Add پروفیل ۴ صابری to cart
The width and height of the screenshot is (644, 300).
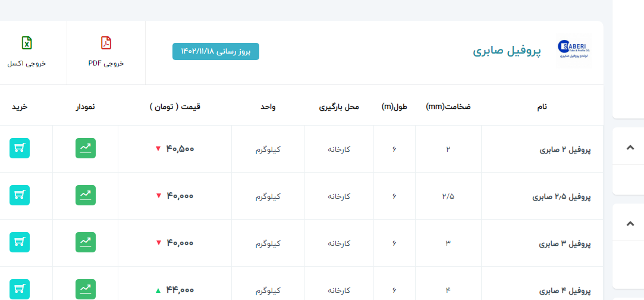coord(20,289)
